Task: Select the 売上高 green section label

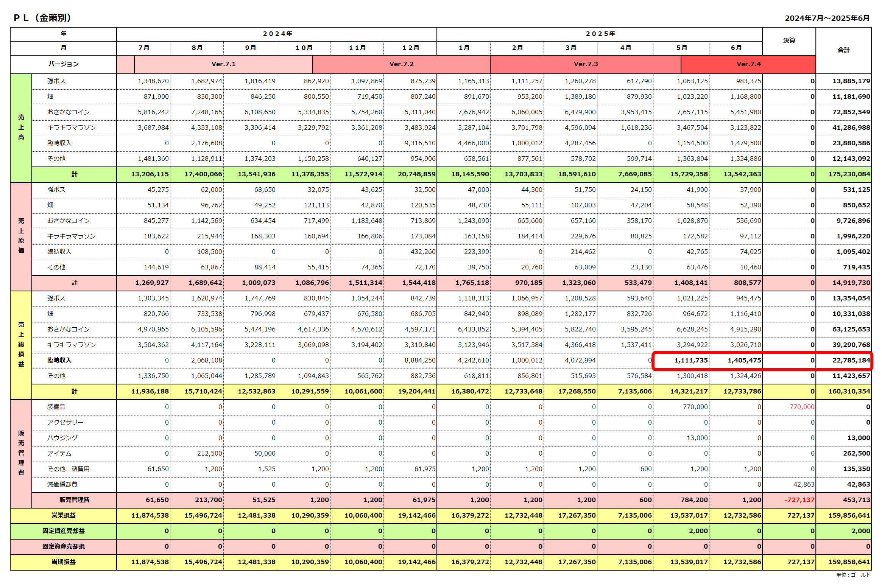Action: (21, 127)
